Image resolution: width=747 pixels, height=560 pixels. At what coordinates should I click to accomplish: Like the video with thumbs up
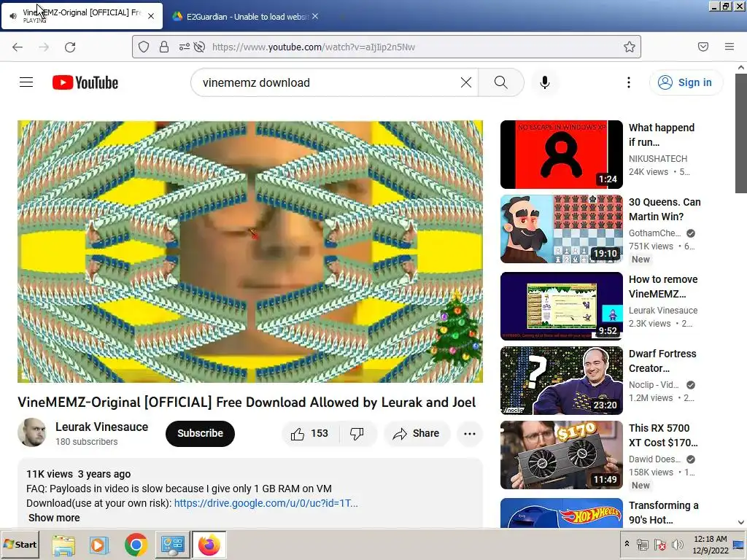tap(310, 433)
